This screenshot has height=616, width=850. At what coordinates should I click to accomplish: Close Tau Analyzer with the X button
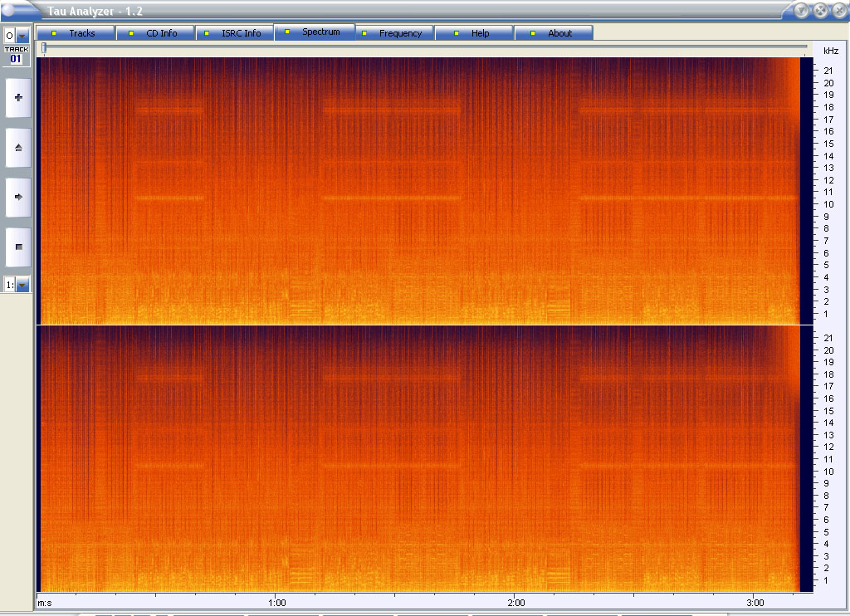pos(838,10)
